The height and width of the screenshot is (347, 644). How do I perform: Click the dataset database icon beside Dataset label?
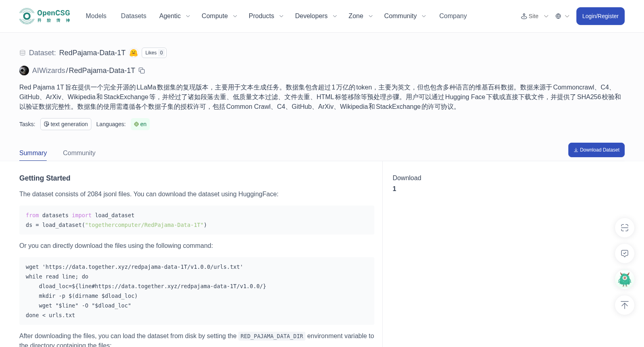click(x=23, y=53)
